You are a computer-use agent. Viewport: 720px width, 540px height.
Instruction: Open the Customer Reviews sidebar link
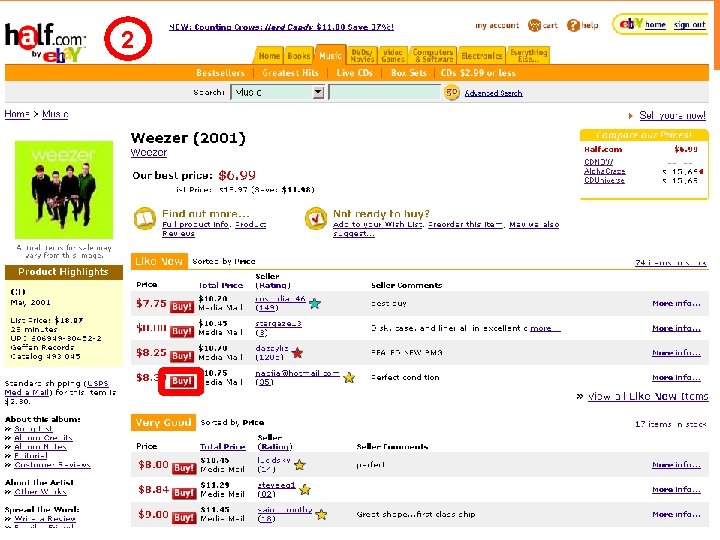coord(52,465)
